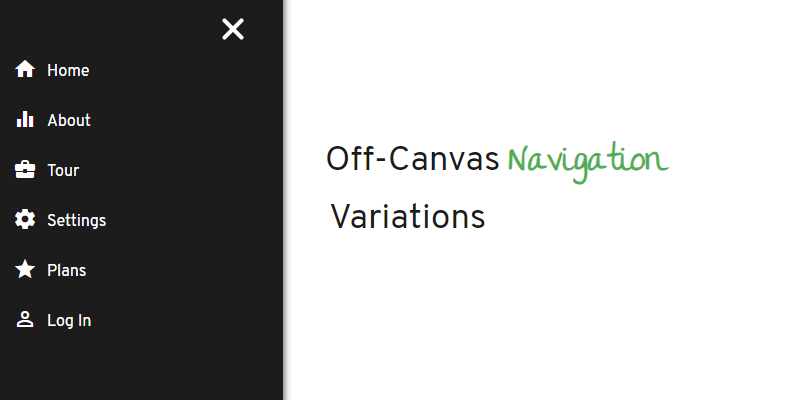The height and width of the screenshot is (400, 800).
Task: Click blank white area above the Off-Canvas heading
Action: click(x=540, y=70)
